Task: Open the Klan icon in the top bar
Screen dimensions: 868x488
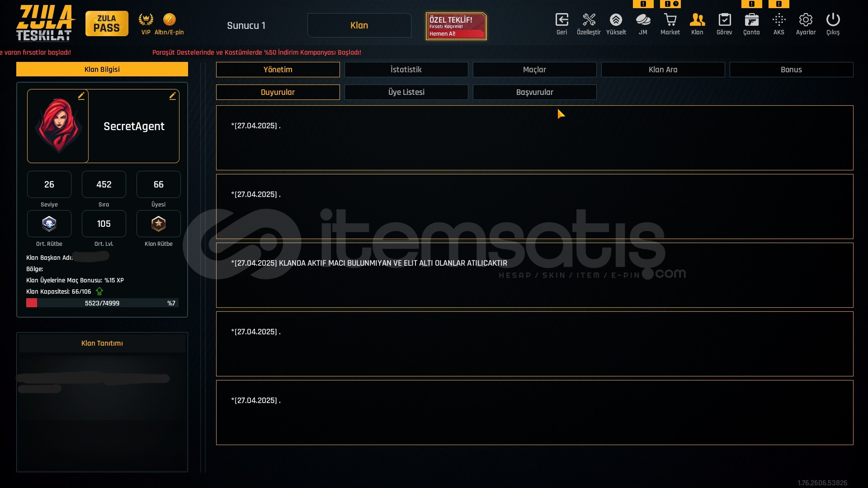Action: point(697,20)
